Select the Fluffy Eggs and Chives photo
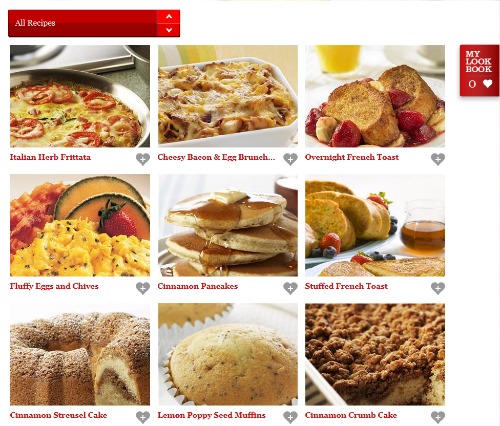The height and width of the screenshot is (426, 500). pos(80,225)
